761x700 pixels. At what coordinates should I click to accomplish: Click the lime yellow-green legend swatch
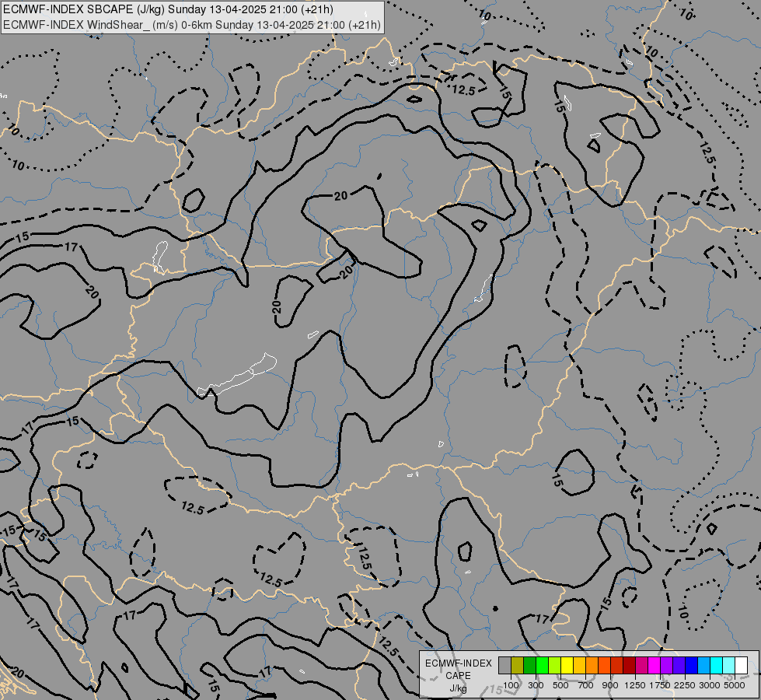point(555,666)
